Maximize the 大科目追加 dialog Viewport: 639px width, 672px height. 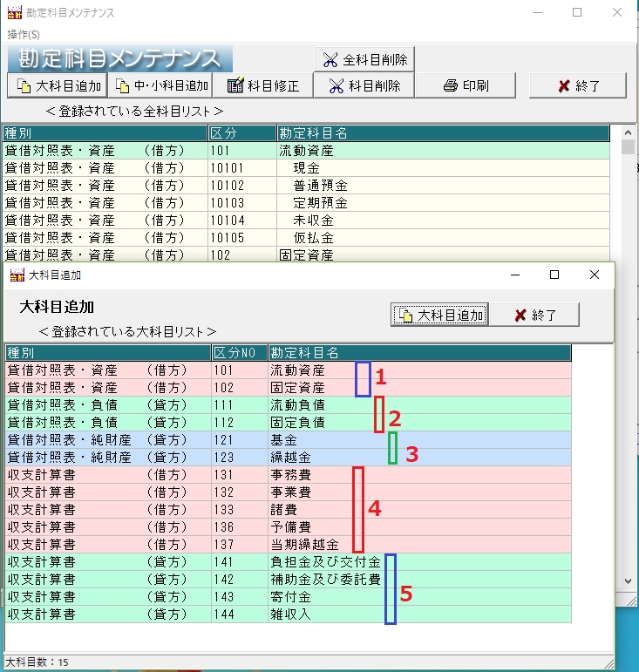click(554, 275)
